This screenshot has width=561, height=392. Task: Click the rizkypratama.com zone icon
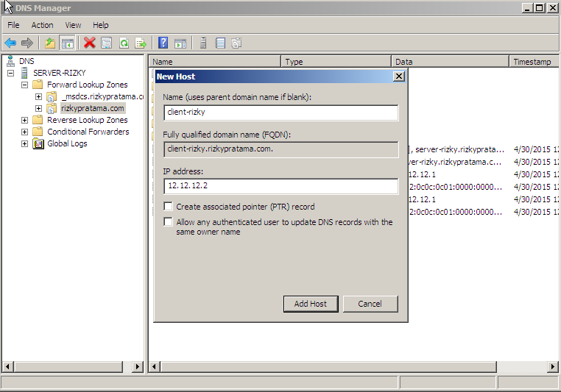[x=52, y=108]
